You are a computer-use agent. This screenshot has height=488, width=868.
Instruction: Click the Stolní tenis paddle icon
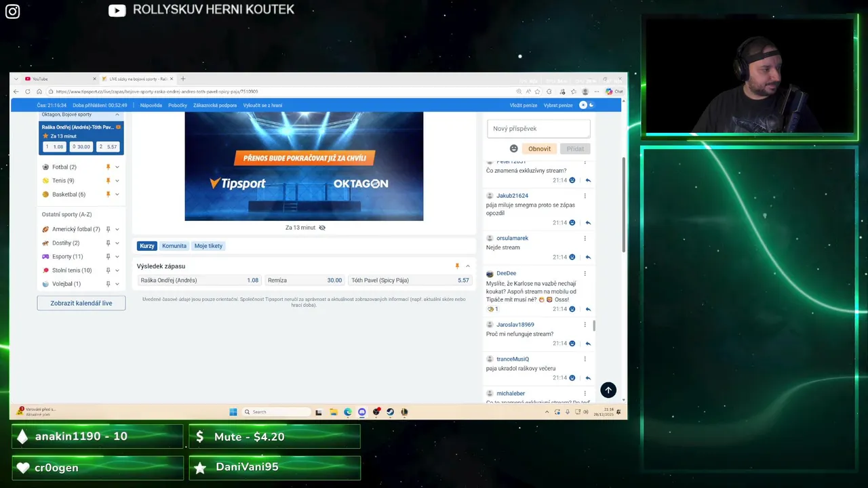click(x=45, y=270)
